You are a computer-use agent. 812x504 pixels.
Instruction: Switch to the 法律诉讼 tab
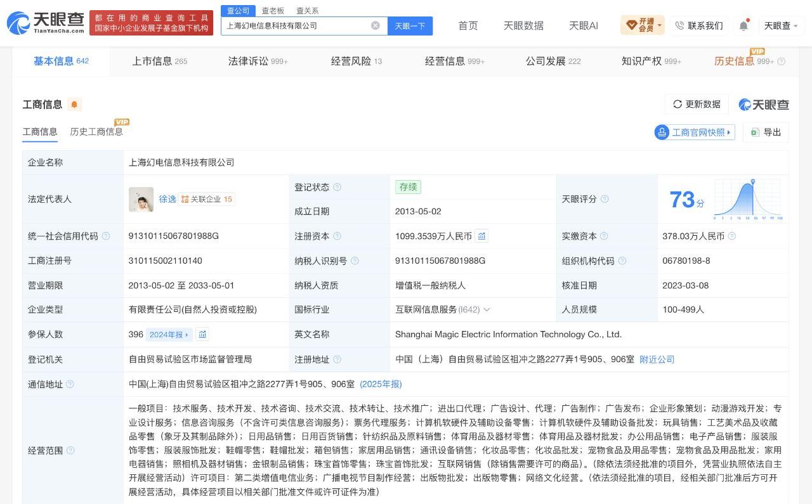pos(258,61)
